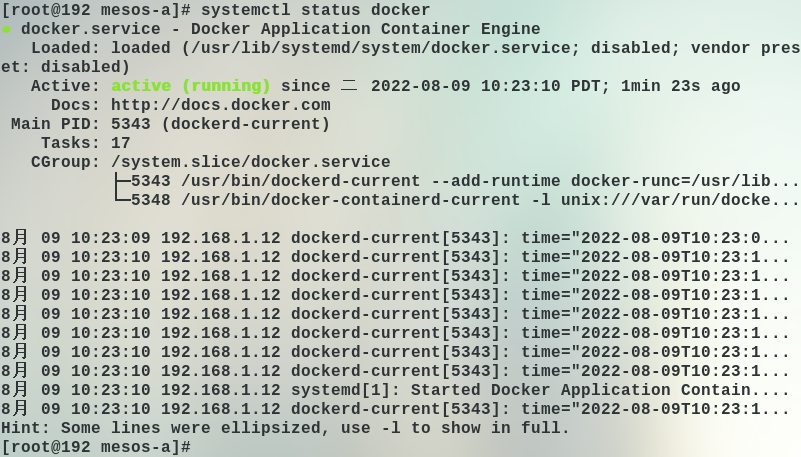Click the docs.docker.com URL
Viewport: 801px width, 457px height.
pyautogui.click(x=221, y=105)
